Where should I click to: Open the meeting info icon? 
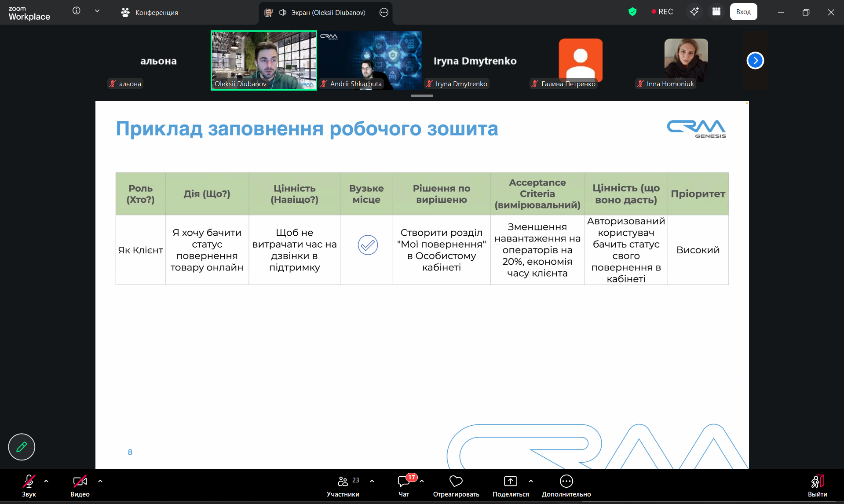[x=77, y=11]
